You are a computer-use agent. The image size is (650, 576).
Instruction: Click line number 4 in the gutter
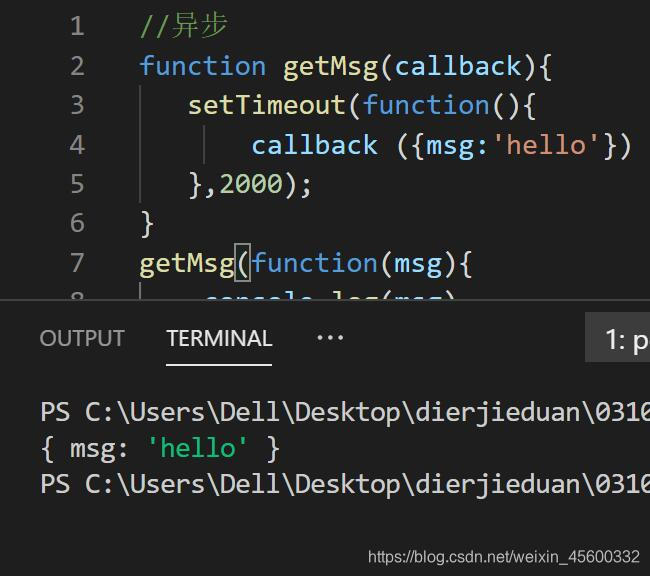[x=77, y=145]
